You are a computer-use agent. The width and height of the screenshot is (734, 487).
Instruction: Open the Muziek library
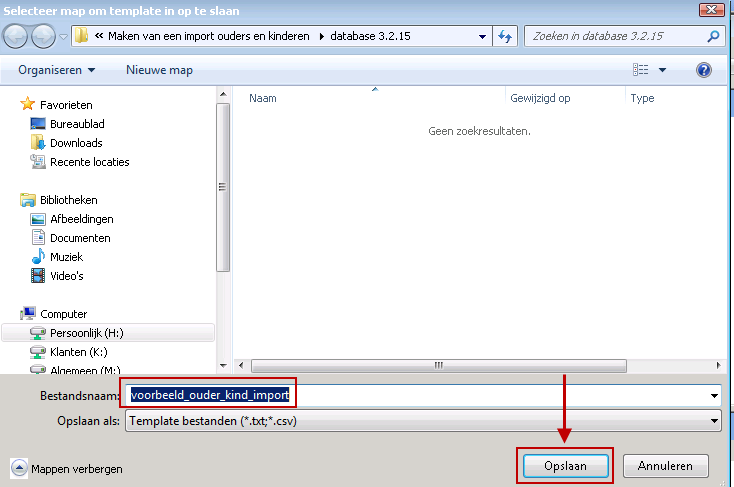pyautogui.click(x=68, y=257)
